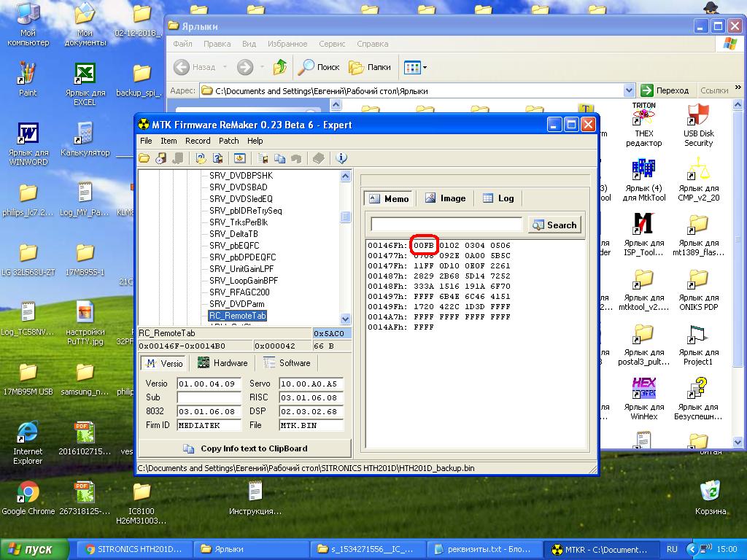Click the disc and folder icon in ReMaker toolbar
This screenshot has width=747, height=560.
160,158
